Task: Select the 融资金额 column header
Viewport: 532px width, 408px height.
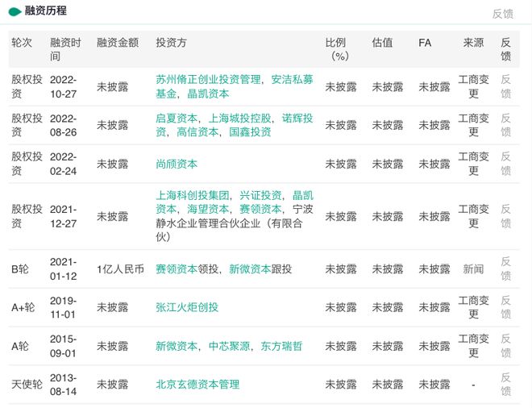Action: click(118, 43)
